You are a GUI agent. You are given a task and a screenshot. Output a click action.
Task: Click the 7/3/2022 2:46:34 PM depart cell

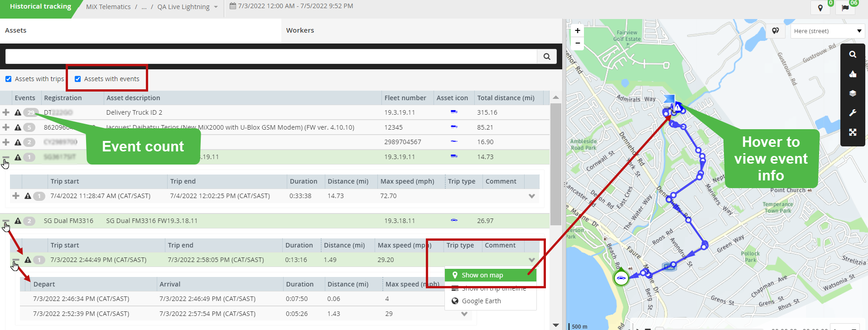point(81,299)
